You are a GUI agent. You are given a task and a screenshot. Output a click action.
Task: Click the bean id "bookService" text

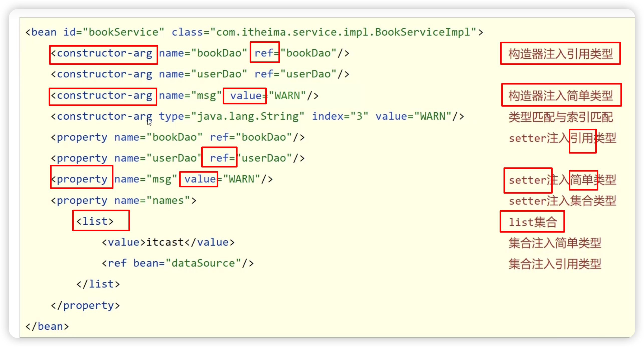[x=123, y=32]
